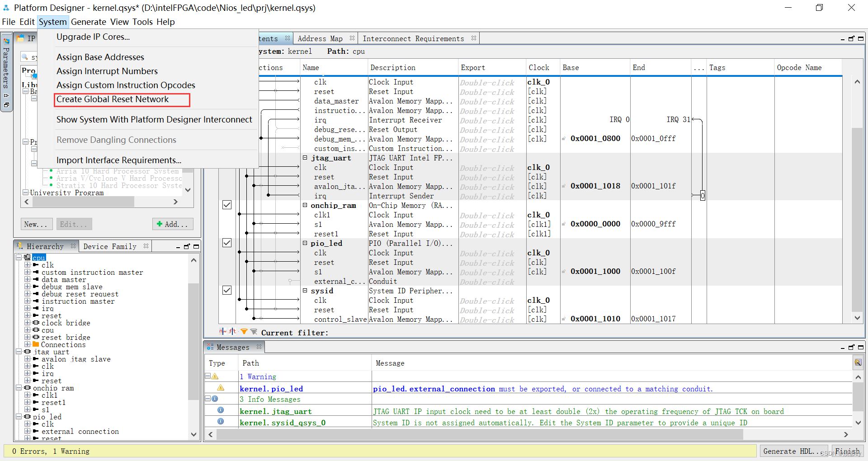
Task: Select Show System With Platform Designer Interconnect
Action: click(154, 119)
